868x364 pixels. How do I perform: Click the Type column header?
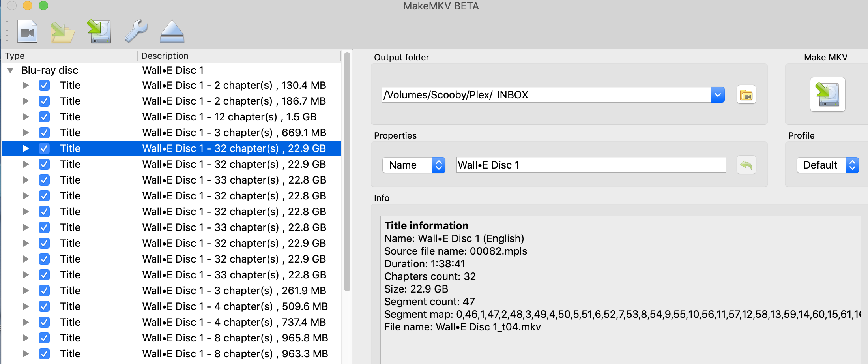coord(69,56)
